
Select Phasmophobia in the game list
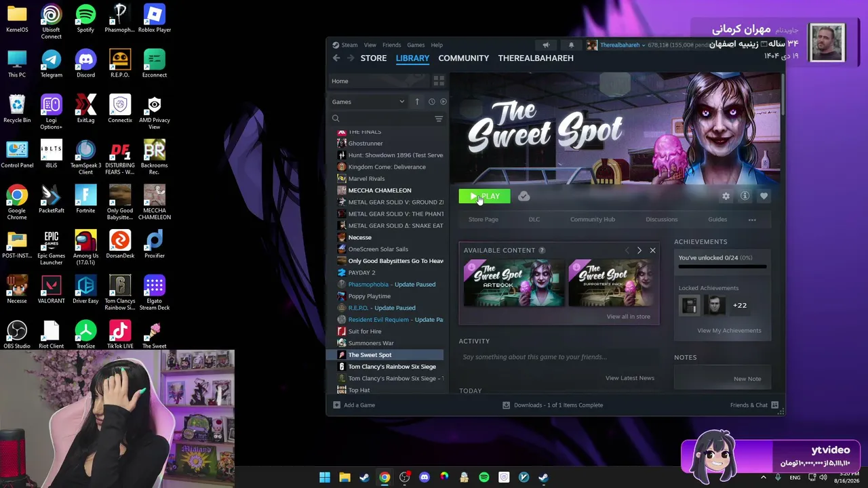pos(391,285)
